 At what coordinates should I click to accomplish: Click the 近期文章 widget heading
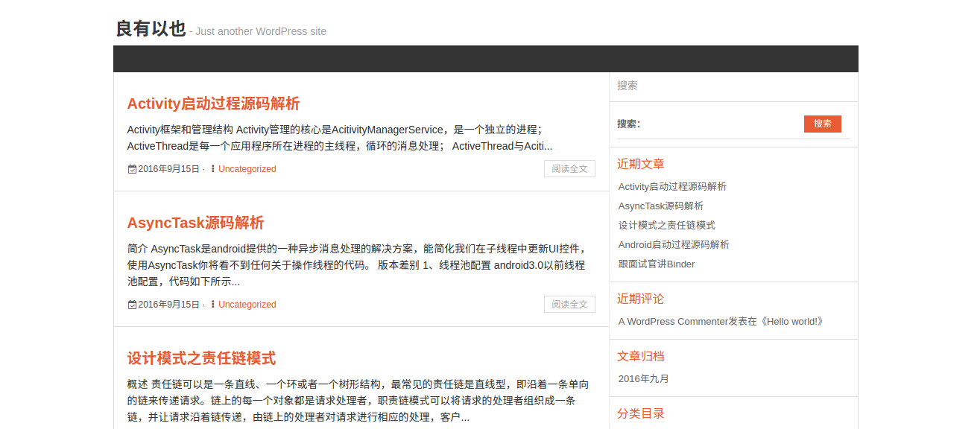[641, 164]
